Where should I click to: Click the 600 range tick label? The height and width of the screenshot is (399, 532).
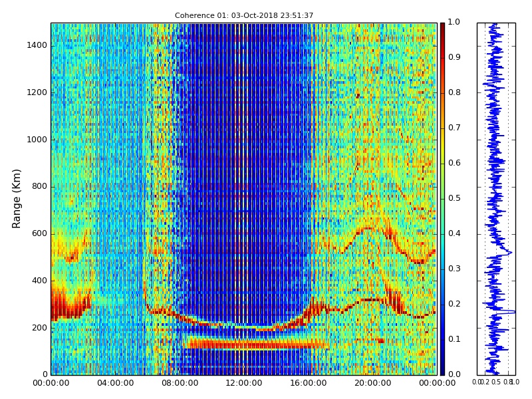[39, 234]
